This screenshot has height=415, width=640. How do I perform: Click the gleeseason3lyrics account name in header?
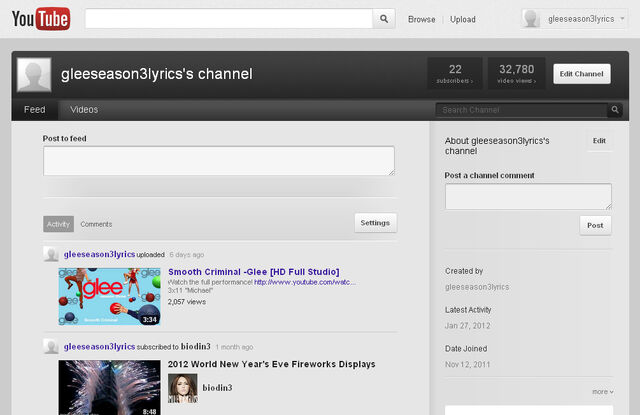click(581, 19)
